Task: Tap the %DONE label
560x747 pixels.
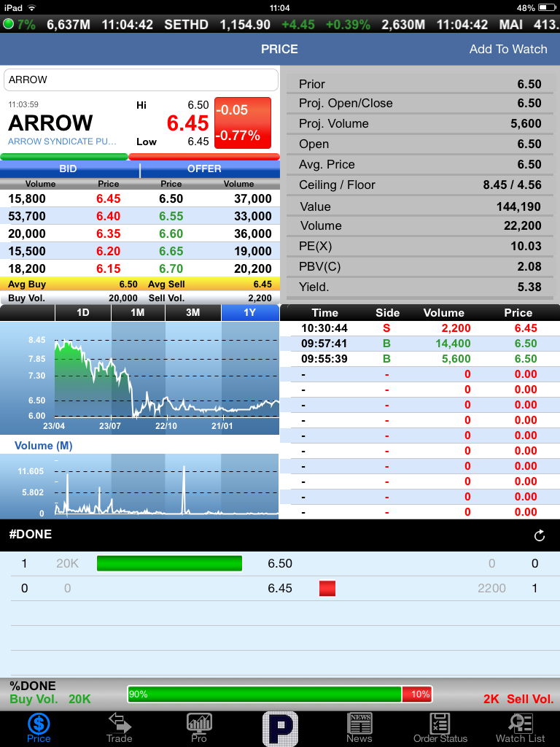Action: click(x=32, y=686)
